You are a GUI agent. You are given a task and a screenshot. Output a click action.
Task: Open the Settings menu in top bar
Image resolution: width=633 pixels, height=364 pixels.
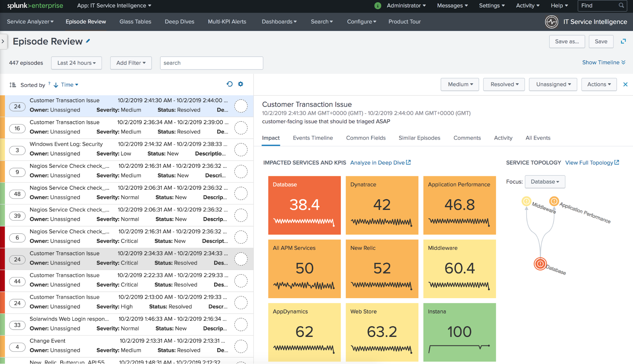pos(492,6)
